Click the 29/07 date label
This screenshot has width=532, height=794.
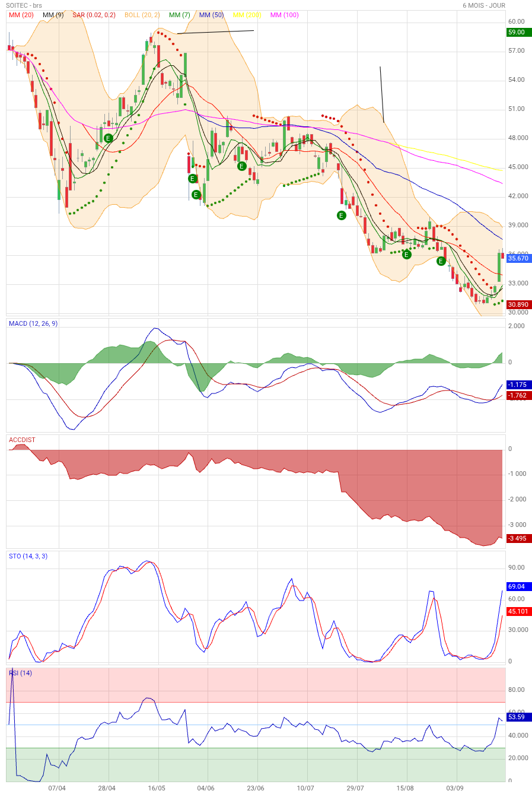355,788
